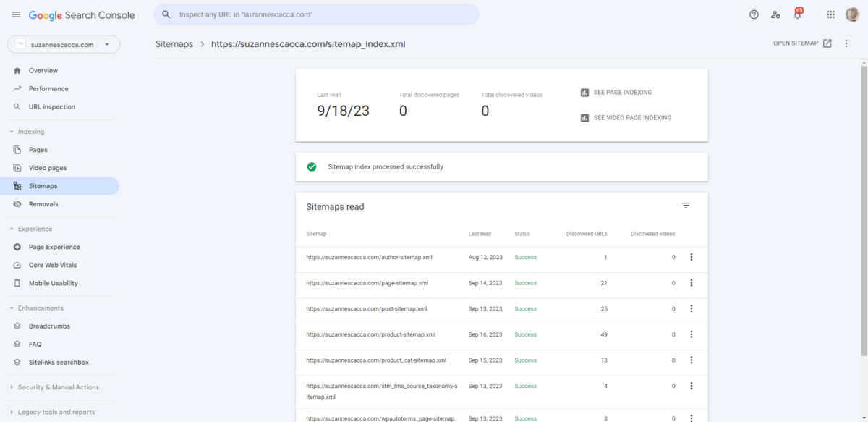Image resolution: width=868 pixels, height=422 pixels.
Task: Click the Aug 12, 2023 date cell
Action: (485, 257)
